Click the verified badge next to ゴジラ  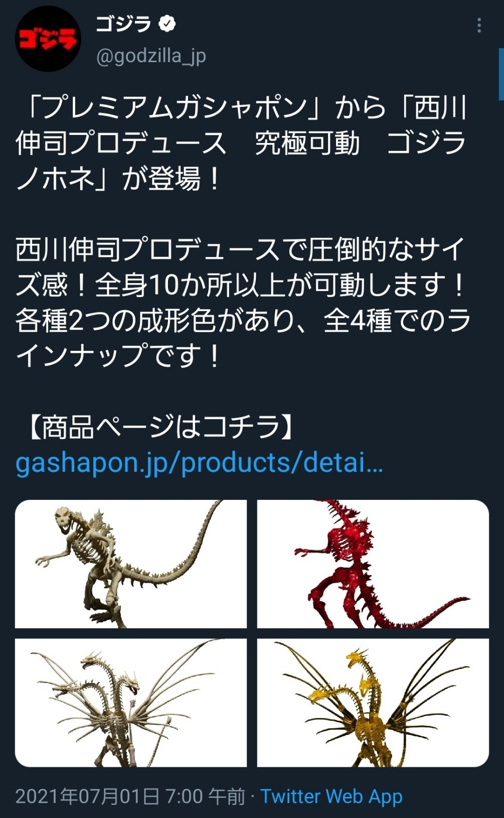(167, 24)
